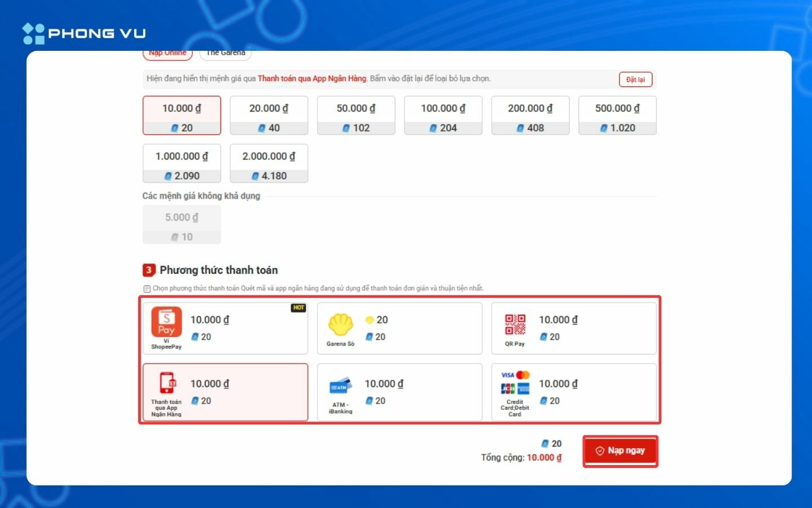Click the ShopeePay wallet icon
Viewport: 812px width, 508px height.
[166, 322]
